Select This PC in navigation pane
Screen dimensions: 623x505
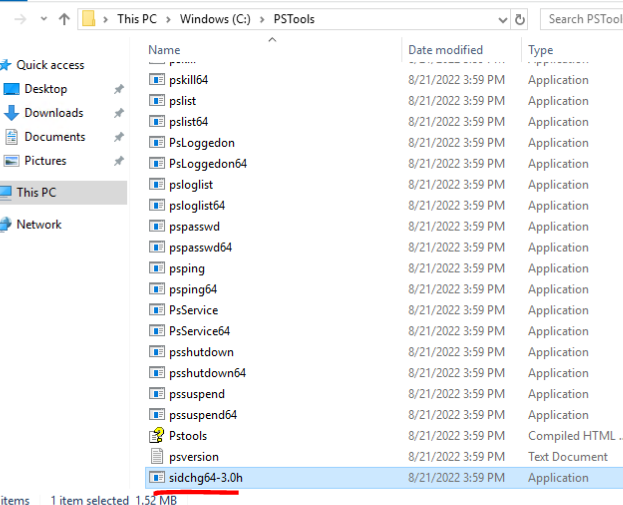click(x=64, y=192)
